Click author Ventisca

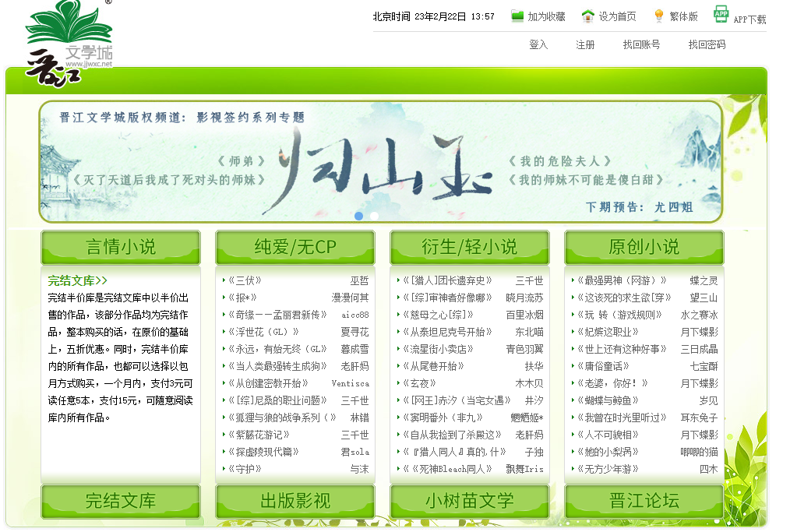[350, 383]
